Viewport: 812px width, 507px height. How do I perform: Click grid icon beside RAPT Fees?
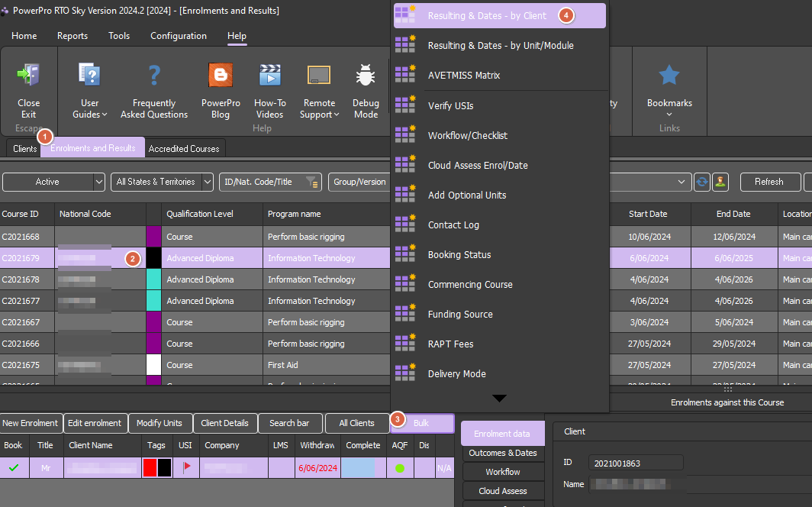click(405, 344)
